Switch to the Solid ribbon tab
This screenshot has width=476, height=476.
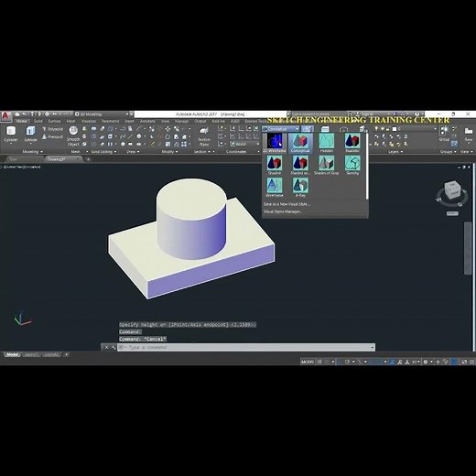(38, 121)
